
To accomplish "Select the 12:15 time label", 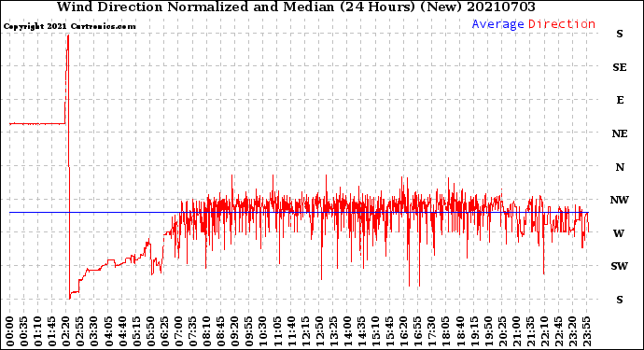I will 305,332.
